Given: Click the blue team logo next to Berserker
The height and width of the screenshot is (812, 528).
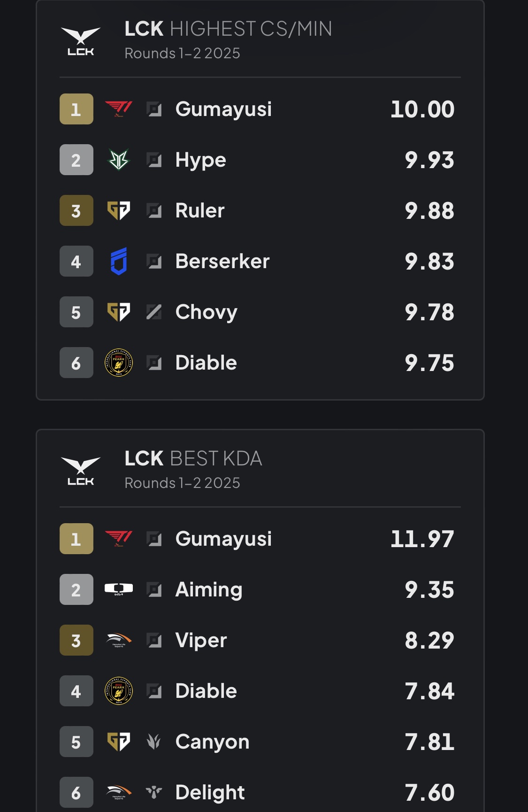Looking at the screenshot, I should pos(119,261).
